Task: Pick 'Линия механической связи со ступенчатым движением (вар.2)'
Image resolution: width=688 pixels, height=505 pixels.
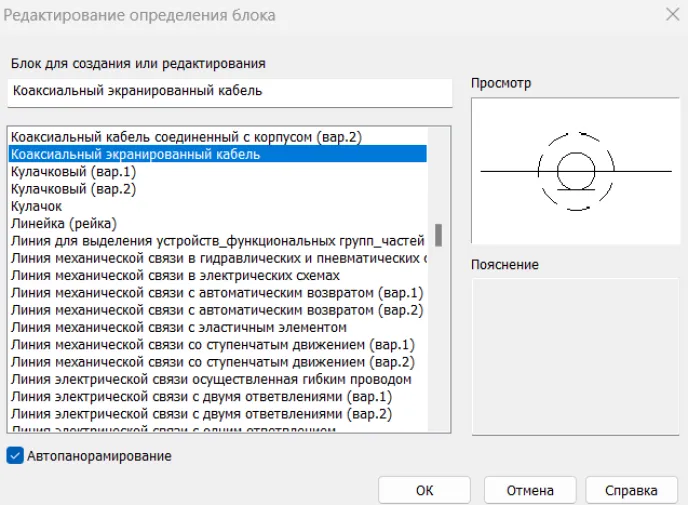Action: click(x=212, y=361)
